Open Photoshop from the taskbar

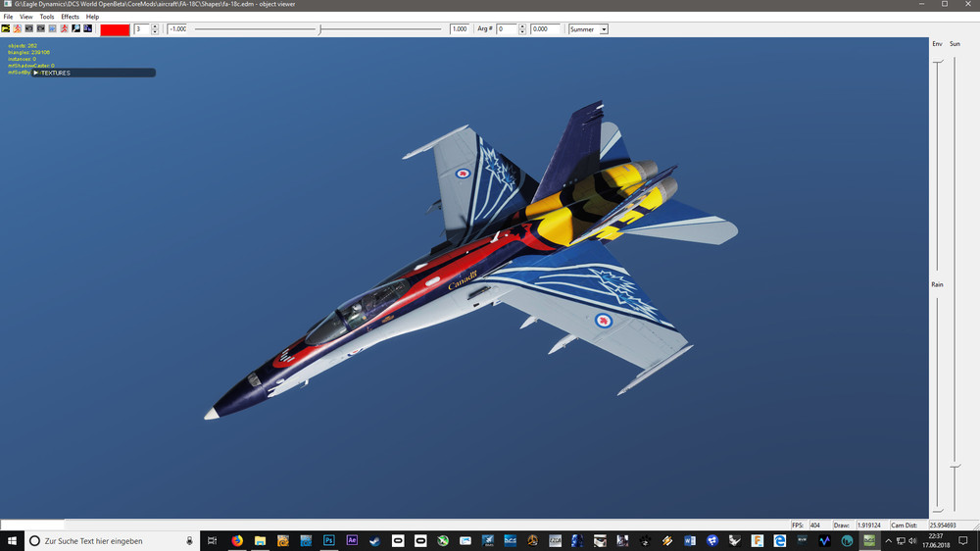coord(328,541)
